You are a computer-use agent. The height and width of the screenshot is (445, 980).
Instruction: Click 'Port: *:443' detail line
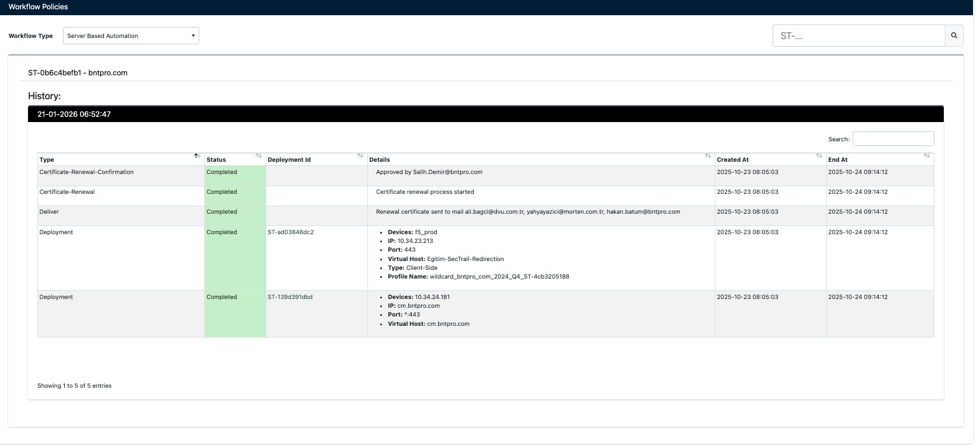click(404, 314)
